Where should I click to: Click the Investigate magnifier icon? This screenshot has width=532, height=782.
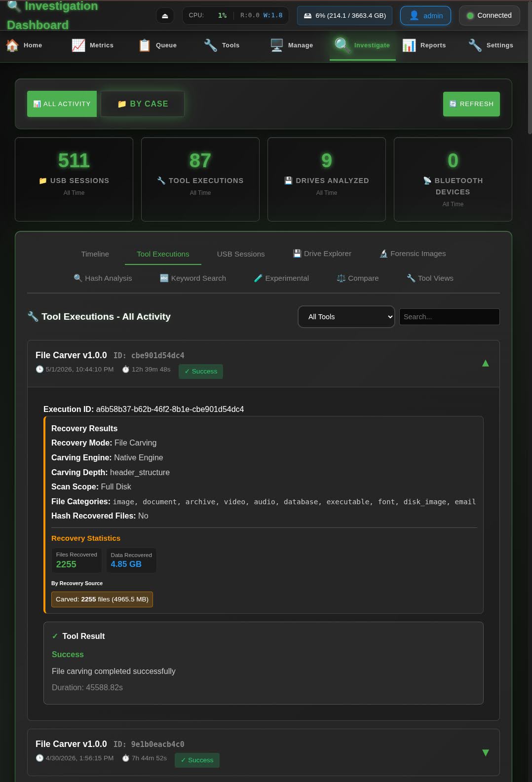[x=342, y=45]
